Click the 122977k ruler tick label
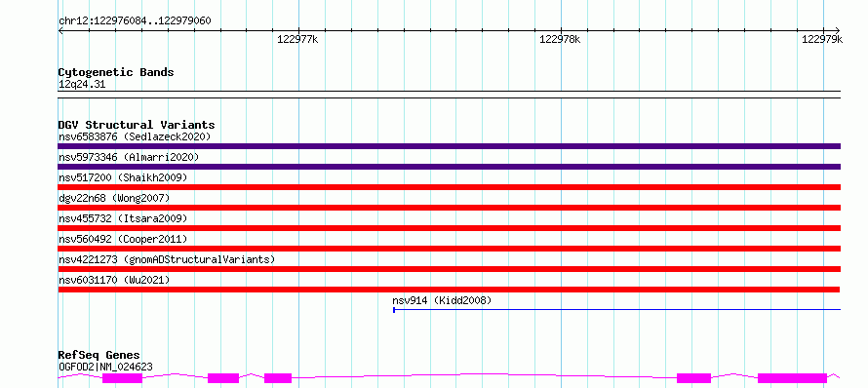Viewport: 868px width, 388px height. pyautogui.click(x=297, y=39)
